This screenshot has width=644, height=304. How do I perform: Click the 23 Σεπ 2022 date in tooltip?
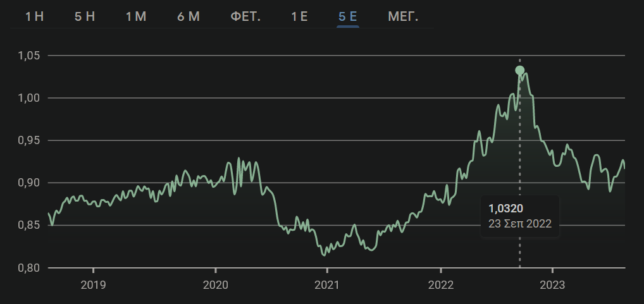[519, 224]
